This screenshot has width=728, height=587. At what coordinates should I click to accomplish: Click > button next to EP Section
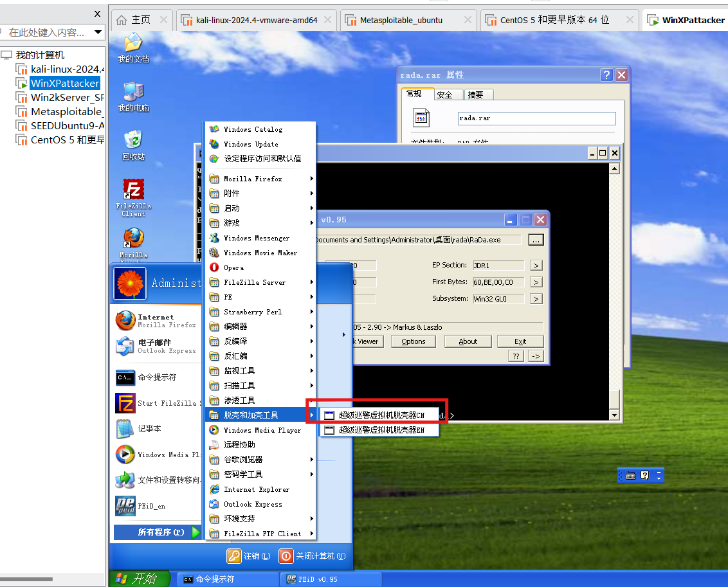[x=536, y=266]
